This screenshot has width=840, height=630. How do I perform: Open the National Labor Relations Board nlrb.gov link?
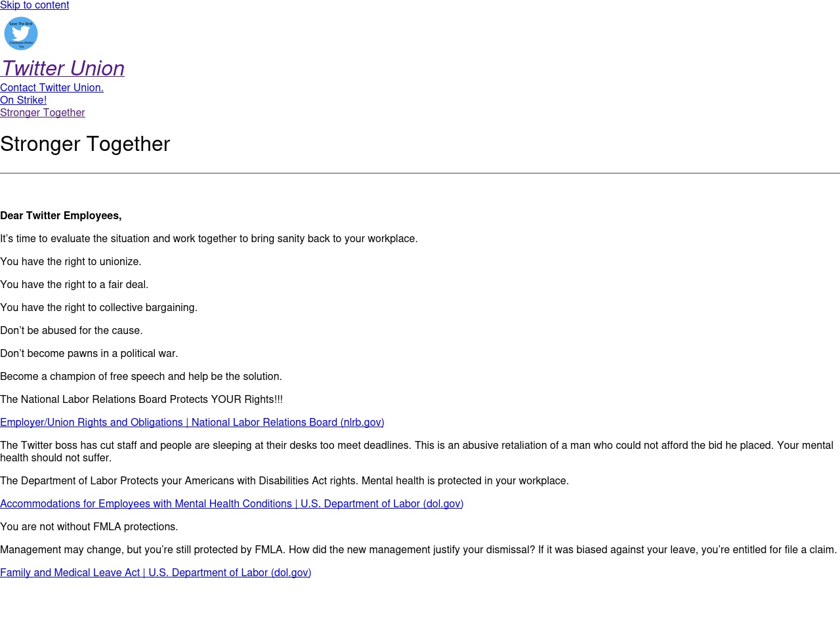pos(192,423)
